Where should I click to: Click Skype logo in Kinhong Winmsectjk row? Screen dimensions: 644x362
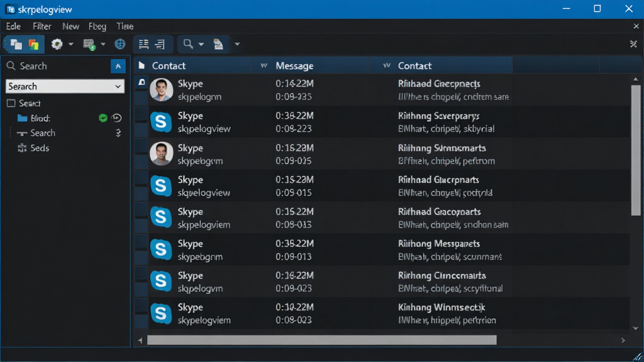point(161,314)
